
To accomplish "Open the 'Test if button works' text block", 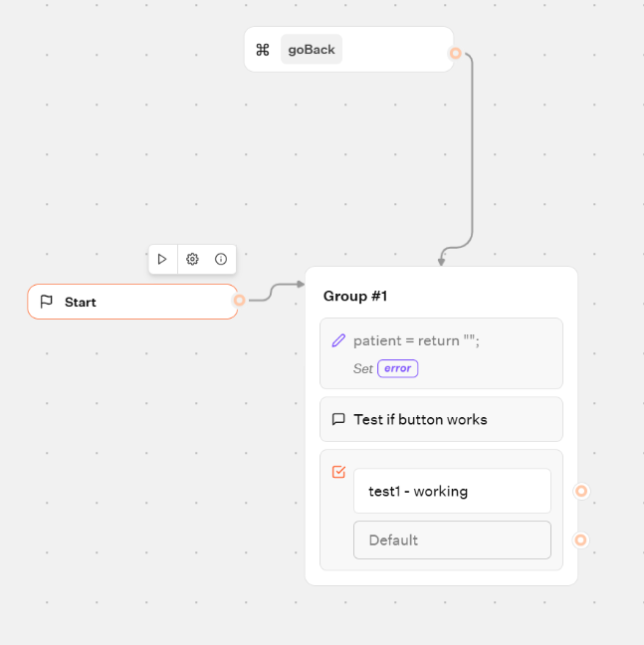I will [x=441, y=419].
